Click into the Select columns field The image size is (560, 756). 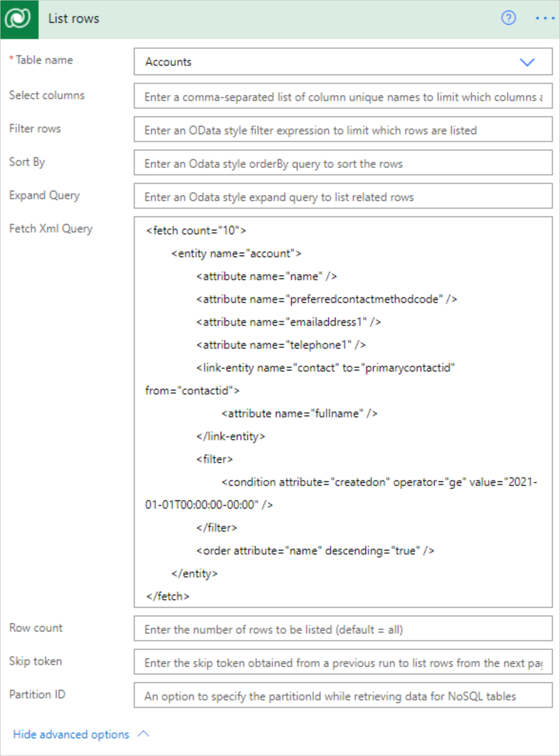pos(342,96)
